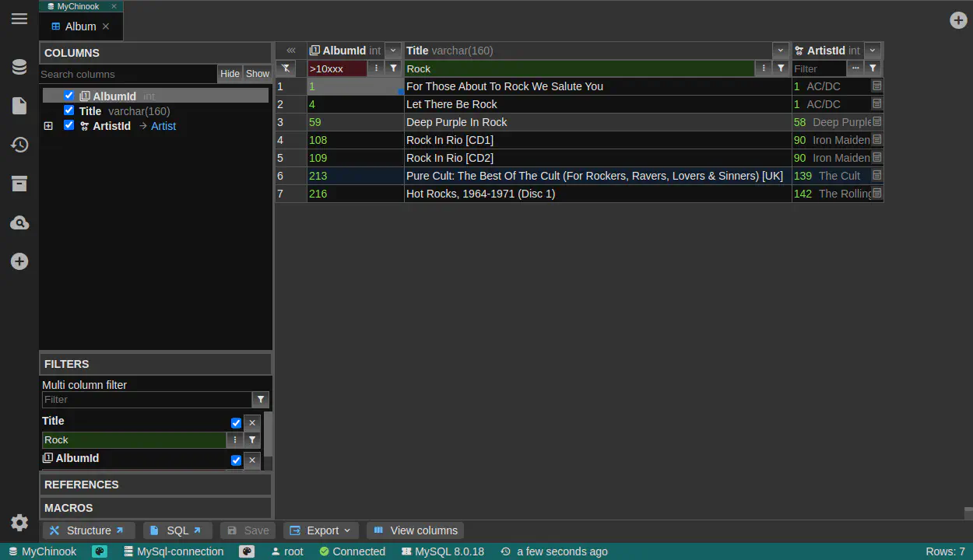The image size is (973, 560).
Task: Click the clear all filters icon in grid
Action: tap(286, 68)
